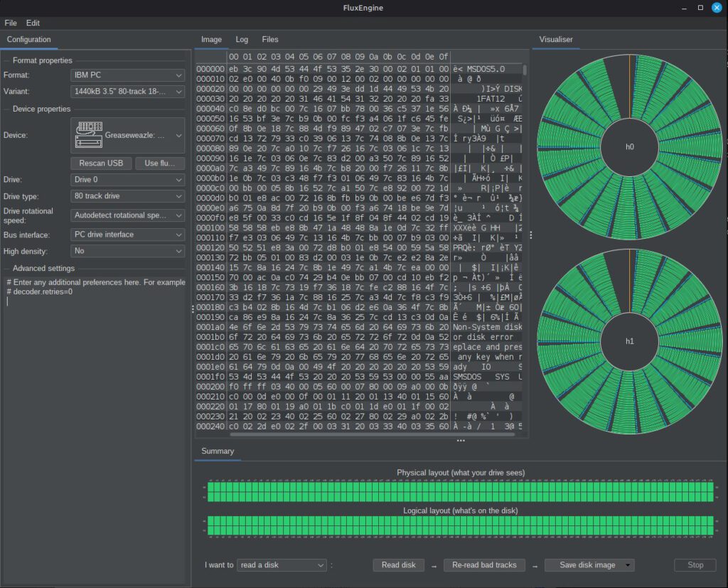Viewport: 728px width, 588px height.
Task: Open the Variant dropdown showing 1440kB 3.5"
Action: point(128,92)
